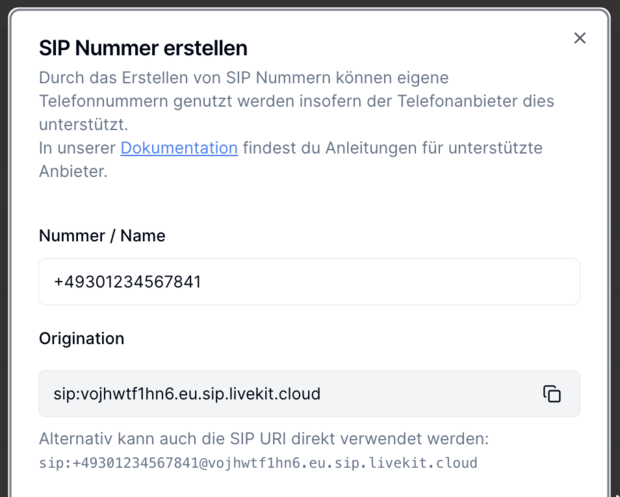Place cursor on the +49301234567841 number
This screenshot has width=620, height=497.
coord(128,282)
